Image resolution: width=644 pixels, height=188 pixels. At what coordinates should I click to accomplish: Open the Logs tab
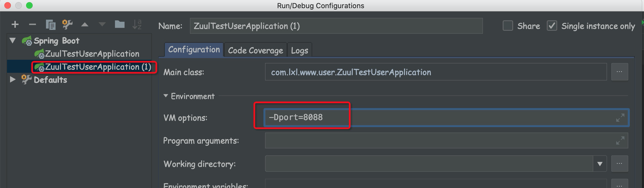(x=299, y=50)
